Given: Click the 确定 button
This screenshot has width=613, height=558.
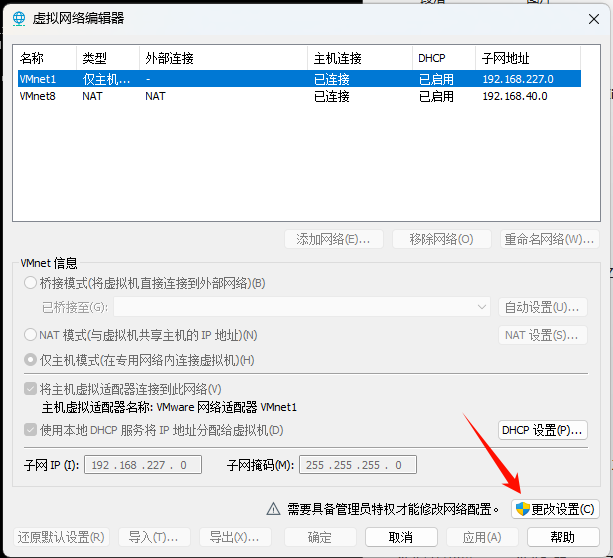Looking at the screenshot, I should click(320, 537).
